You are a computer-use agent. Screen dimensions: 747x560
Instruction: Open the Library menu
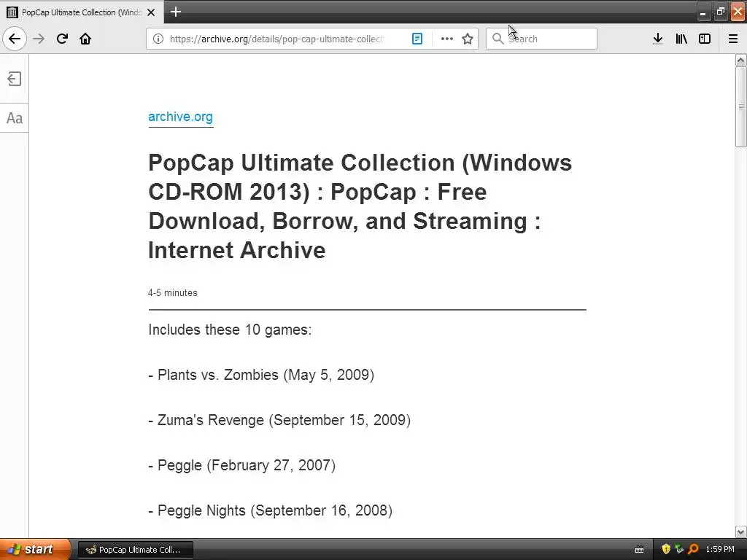[681, 39]
